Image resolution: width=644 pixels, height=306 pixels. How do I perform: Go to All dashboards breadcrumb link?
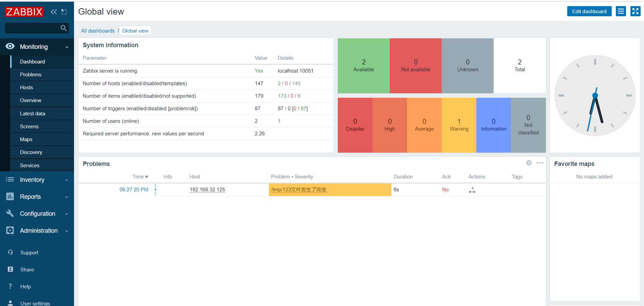(98, 31)
